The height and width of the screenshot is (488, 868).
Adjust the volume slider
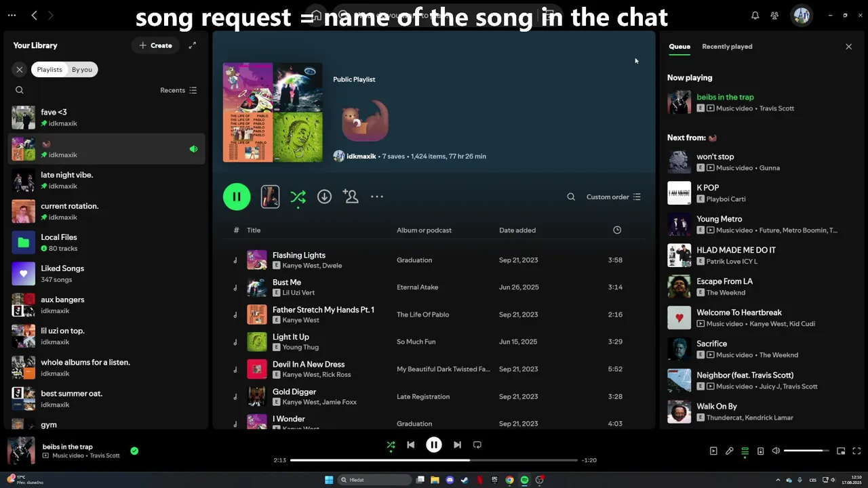coord(807,451)
